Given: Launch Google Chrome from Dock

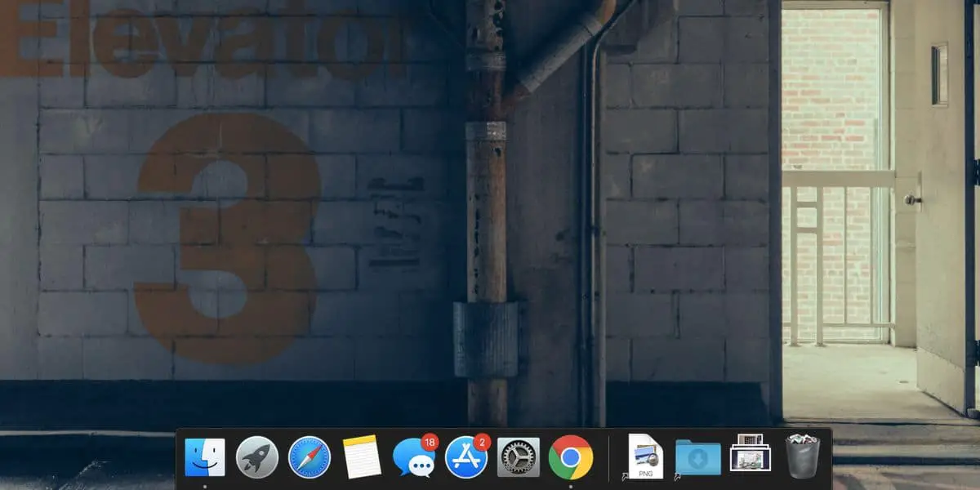Looking at the screenshot, I should [571, 457].
